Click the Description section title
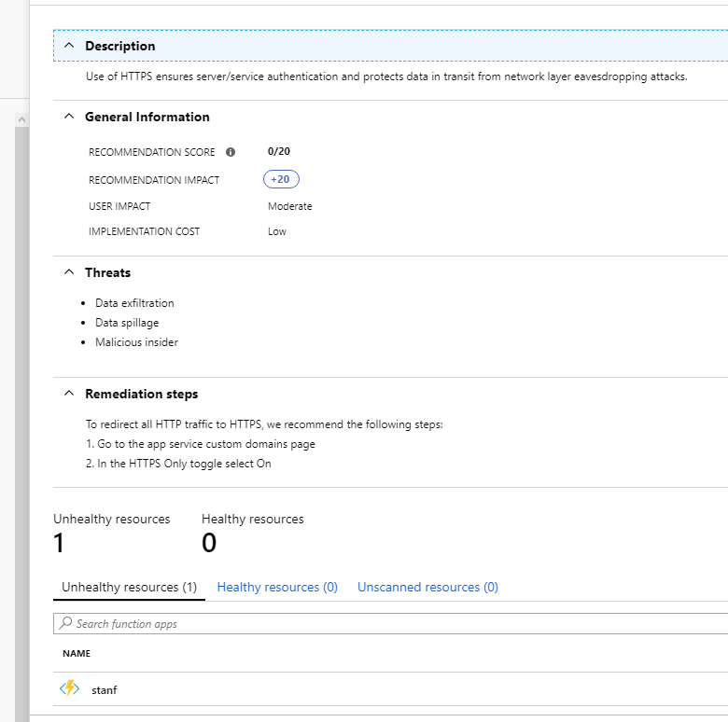This screenshot has width=728, height=722. (119, 46)
